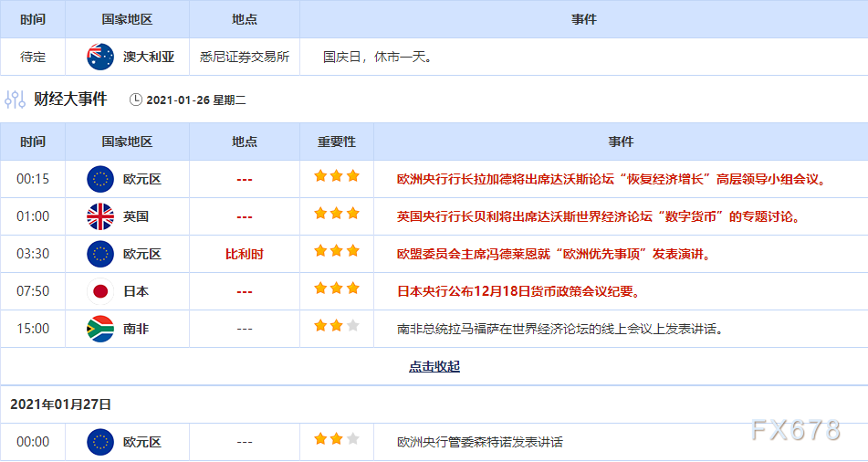Click the Eurozone flag in 00:15 row

click(99, 179)
